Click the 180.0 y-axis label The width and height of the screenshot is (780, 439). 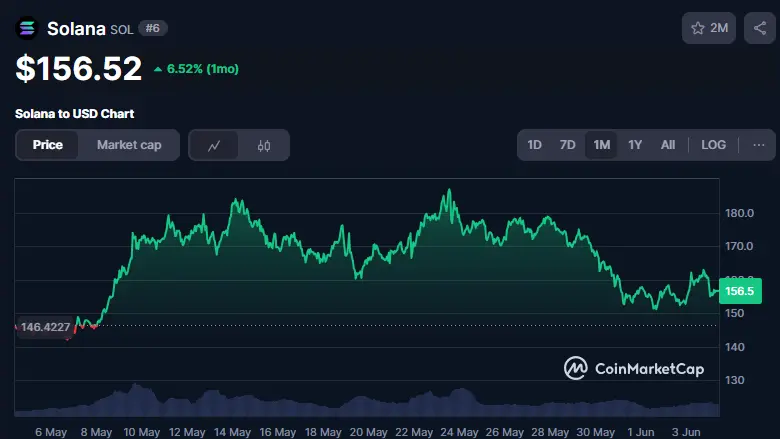tap(739, 213)
